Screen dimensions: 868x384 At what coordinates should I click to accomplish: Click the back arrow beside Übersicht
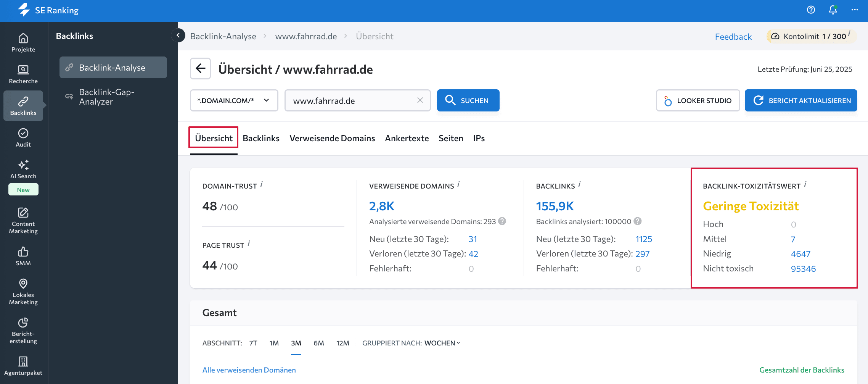[x=201, y=69]
